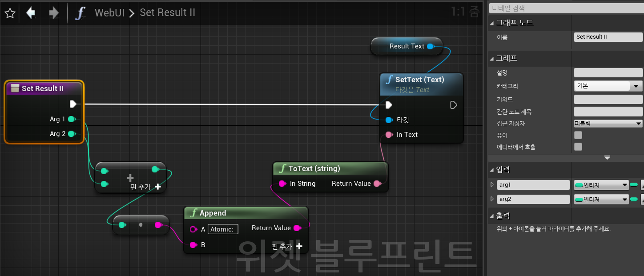Go forward with the right arrow icon
Image resolution: width=644 pixels, height=276 pixels.
click(54, 13)
